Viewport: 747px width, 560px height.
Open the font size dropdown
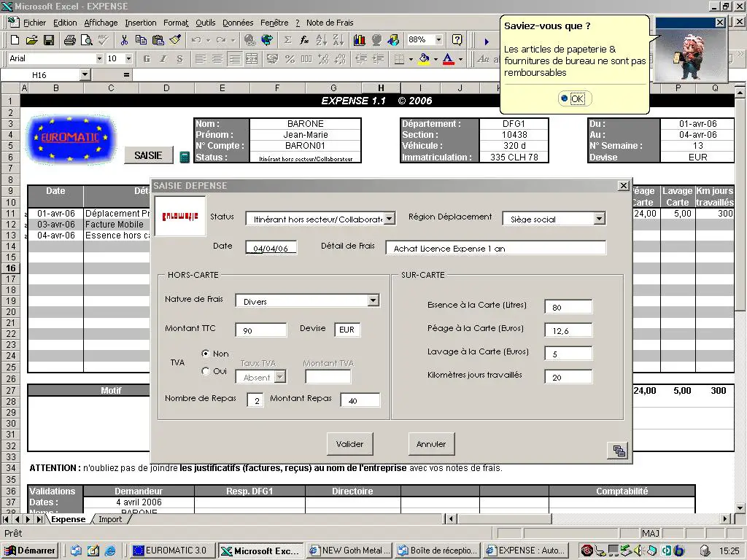[x=128, y=58]
